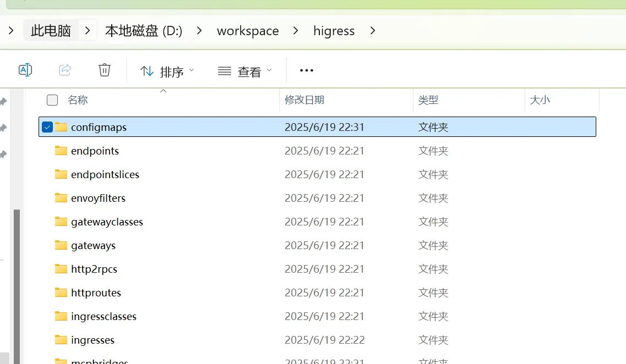Click the configmaps folder icon
This screenshot has height=364, width=626.
(61, 127)
